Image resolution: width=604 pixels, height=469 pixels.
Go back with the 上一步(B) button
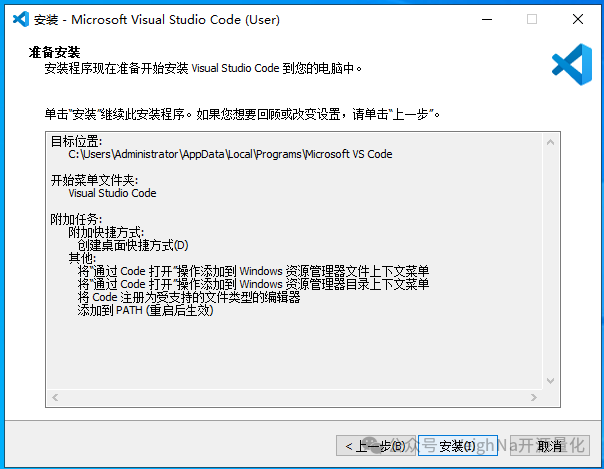pos(373,446)
